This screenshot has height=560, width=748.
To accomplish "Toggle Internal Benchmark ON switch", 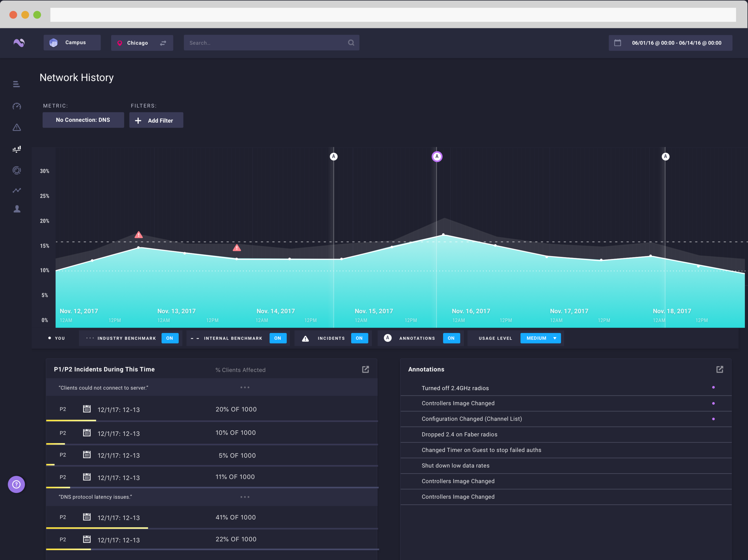I will click(277, 338).
